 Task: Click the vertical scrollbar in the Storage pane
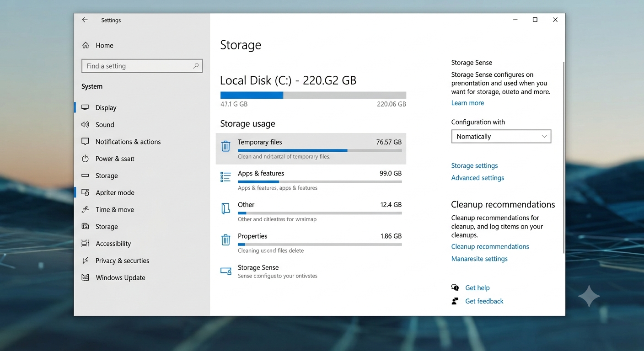pos(564,158)
